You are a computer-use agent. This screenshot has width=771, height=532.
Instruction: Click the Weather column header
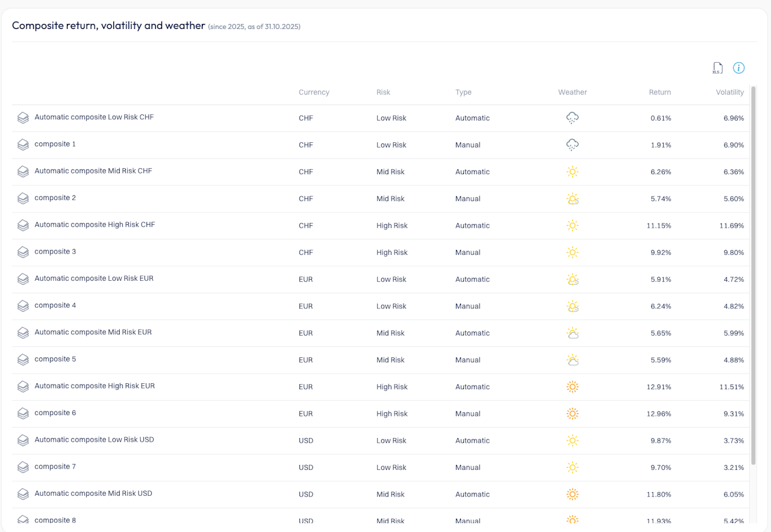[572, 92]
